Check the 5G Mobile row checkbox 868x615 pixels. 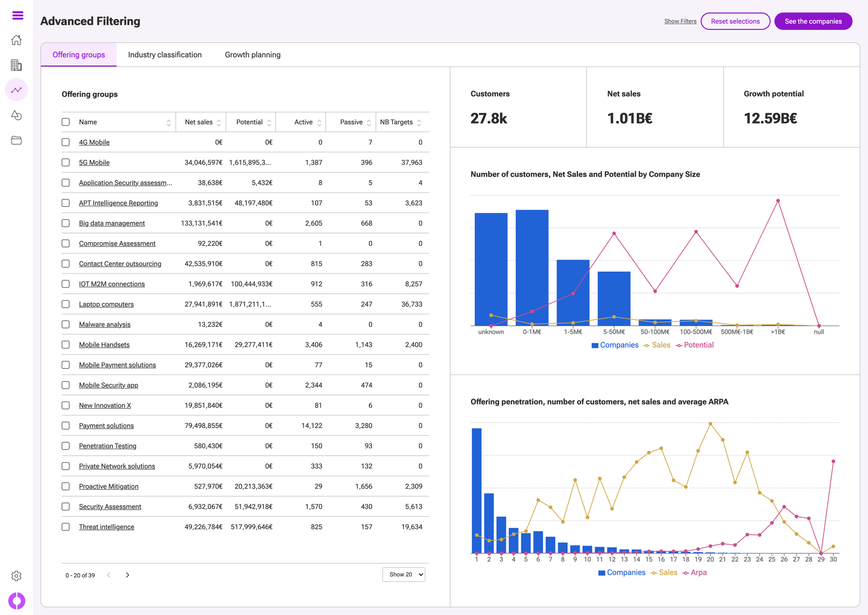(66, 162)
